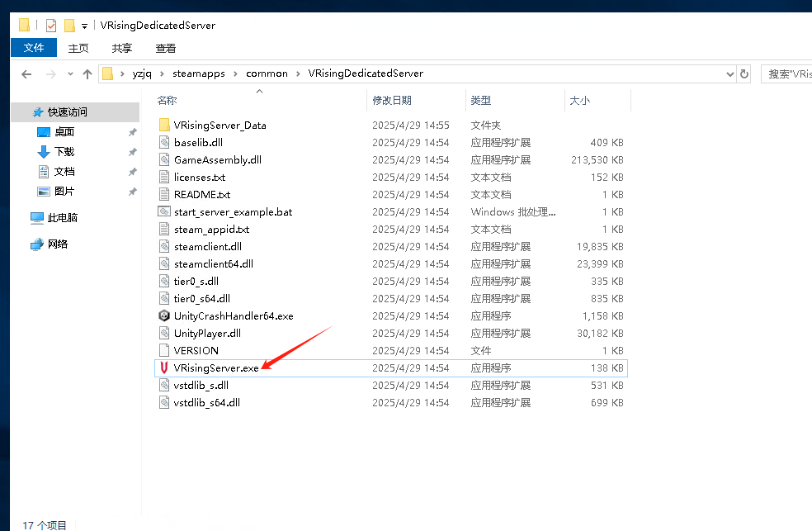This screenshot has height=531, width=812.
Task: Click the steam_appid.txt document icon
Action: pos(164,229)
